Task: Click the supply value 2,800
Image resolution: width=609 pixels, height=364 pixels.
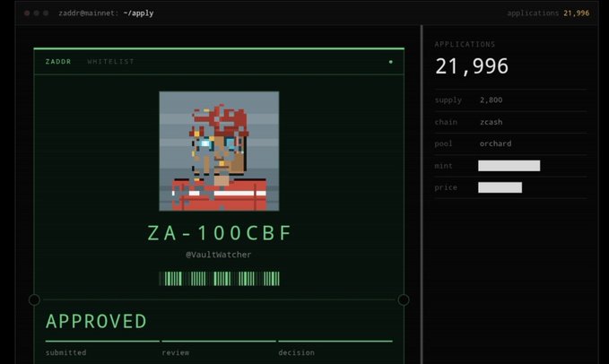Action: pos(491,100)
